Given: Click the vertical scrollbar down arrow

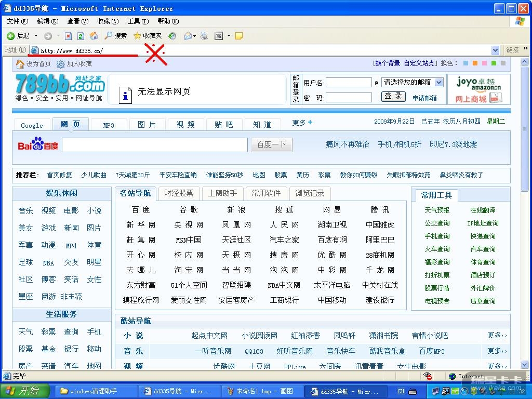Looking at the screenshot, I should click(525, 365).
